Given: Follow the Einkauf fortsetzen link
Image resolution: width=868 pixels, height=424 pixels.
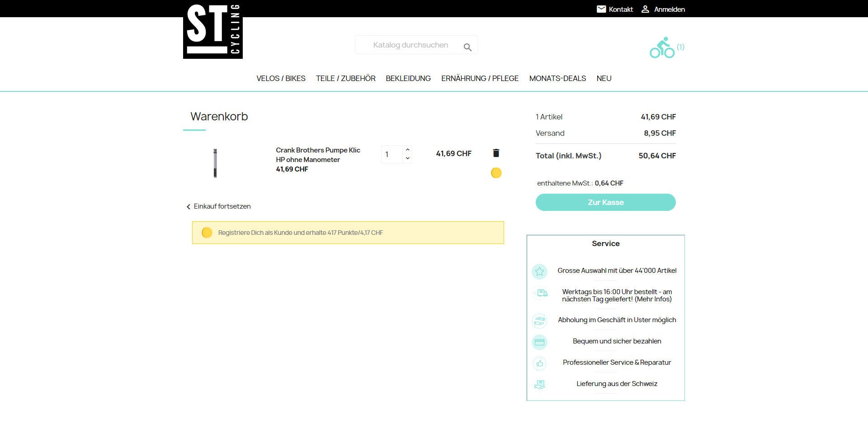Looking at the screenshot, I should click(x=222, y=206).
